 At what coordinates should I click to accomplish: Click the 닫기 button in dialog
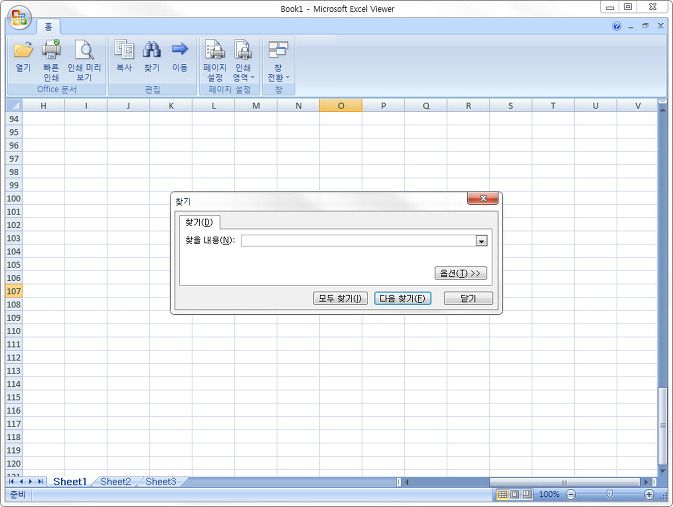pos(468,298)
